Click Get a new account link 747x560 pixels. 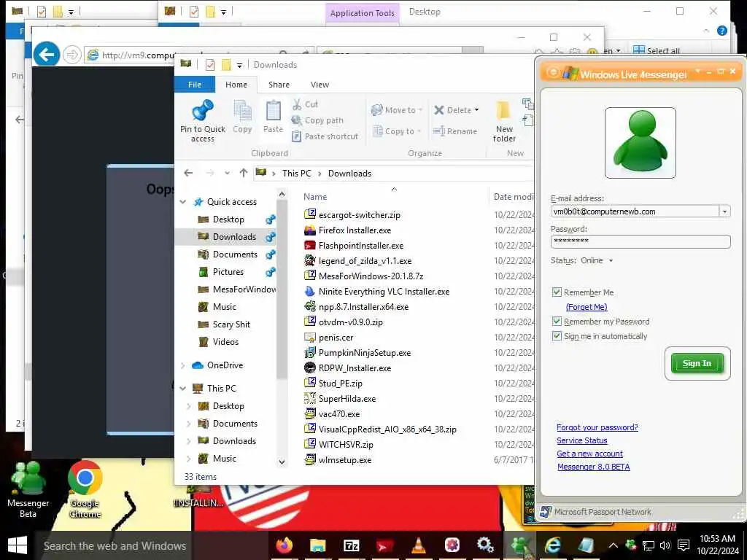pos(589,454)
